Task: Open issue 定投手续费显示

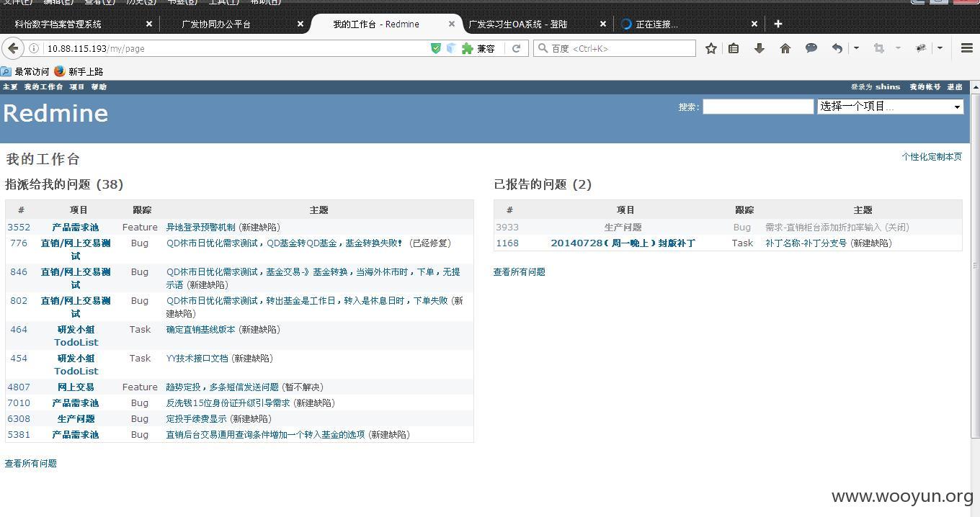Action: tap(196, 418)
